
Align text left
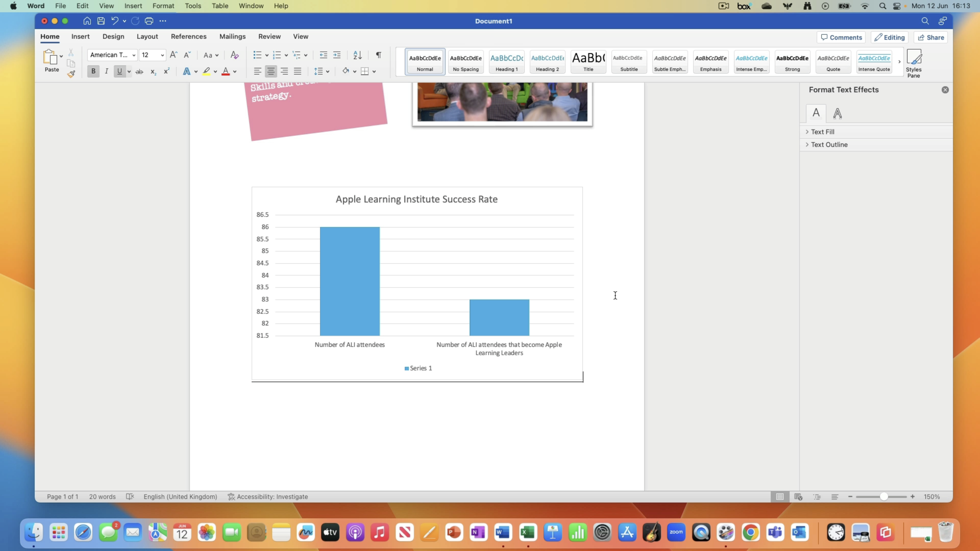point(257,71)
